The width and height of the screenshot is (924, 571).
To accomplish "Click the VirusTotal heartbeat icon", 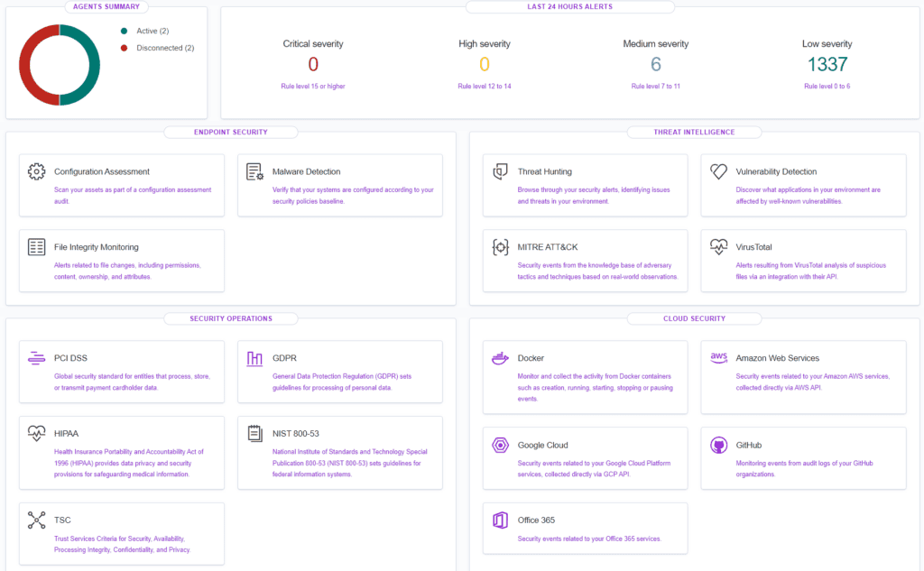I will 717,245.
